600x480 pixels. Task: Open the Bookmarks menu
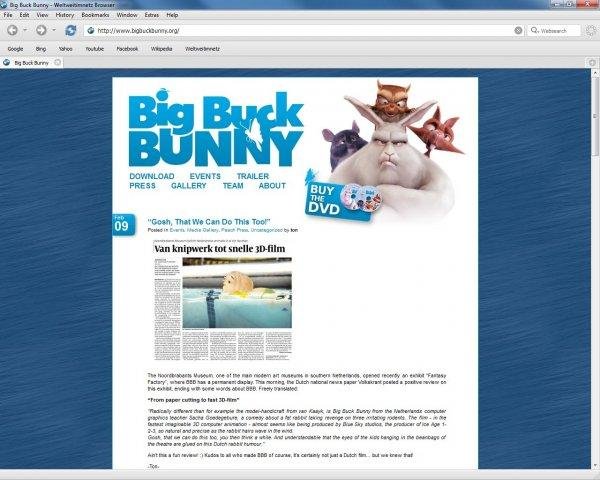coord(95,15)
